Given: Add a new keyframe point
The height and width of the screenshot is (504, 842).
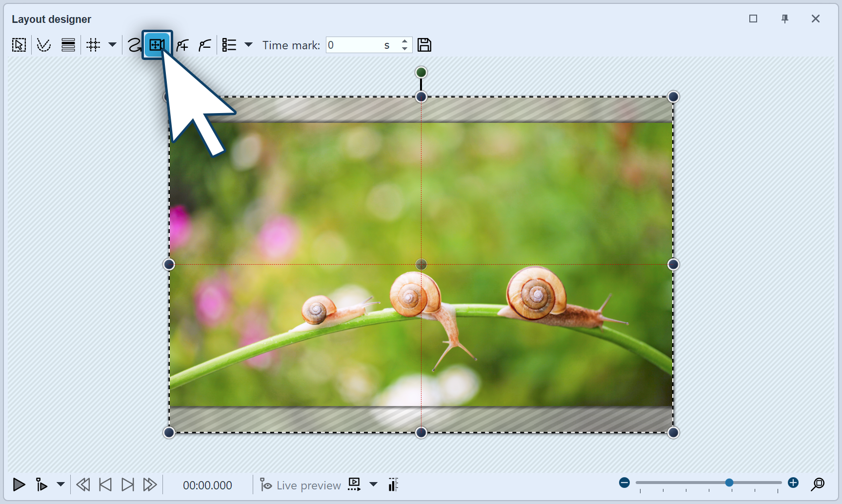Looking at the screenshot, I should pos(181,45).
